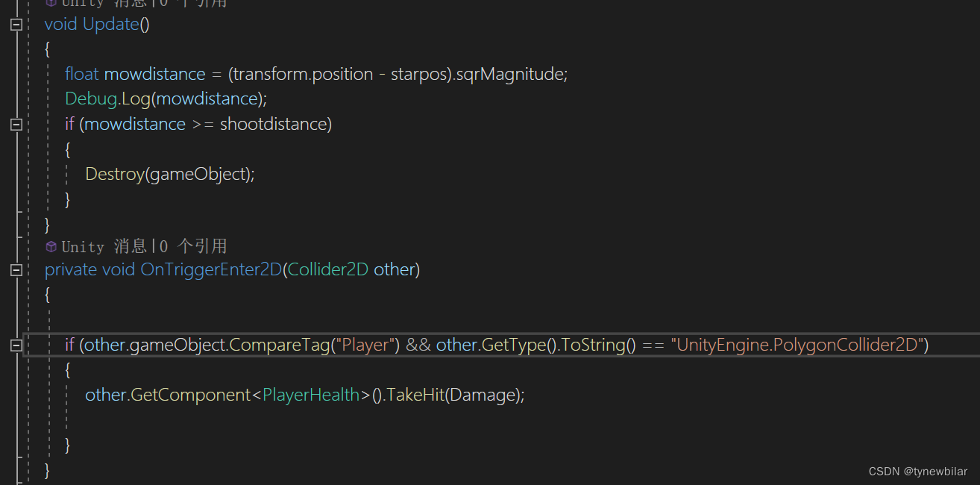Select the "Player" string literal
The width and height of the screenshot is (980, 485).
click(367, 345)
